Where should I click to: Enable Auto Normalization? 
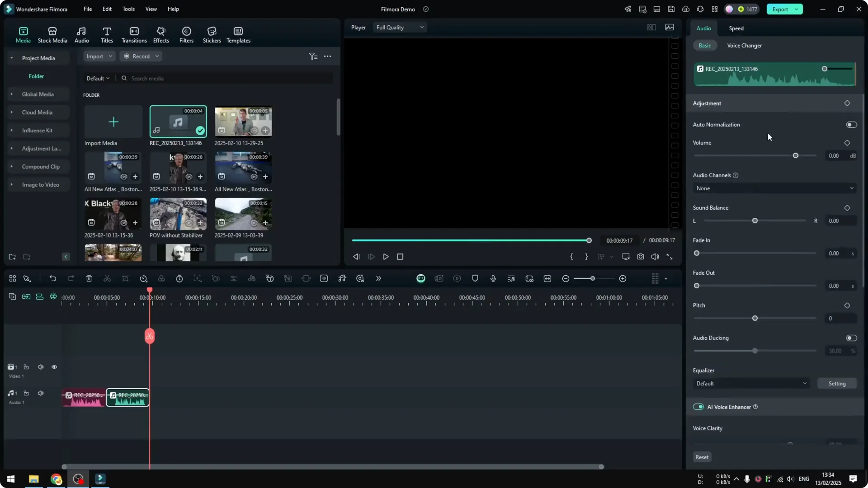pyautogui.click(x=851, y=124)
